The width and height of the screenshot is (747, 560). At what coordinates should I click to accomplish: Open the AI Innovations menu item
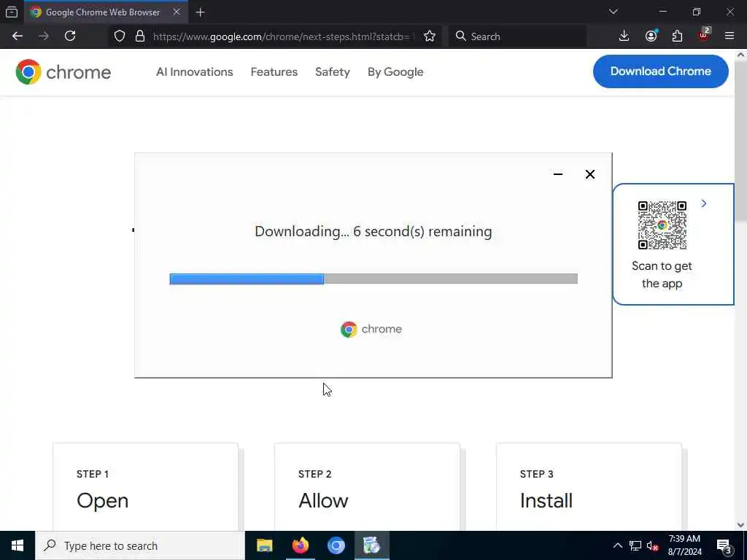(x=194, y=72)
